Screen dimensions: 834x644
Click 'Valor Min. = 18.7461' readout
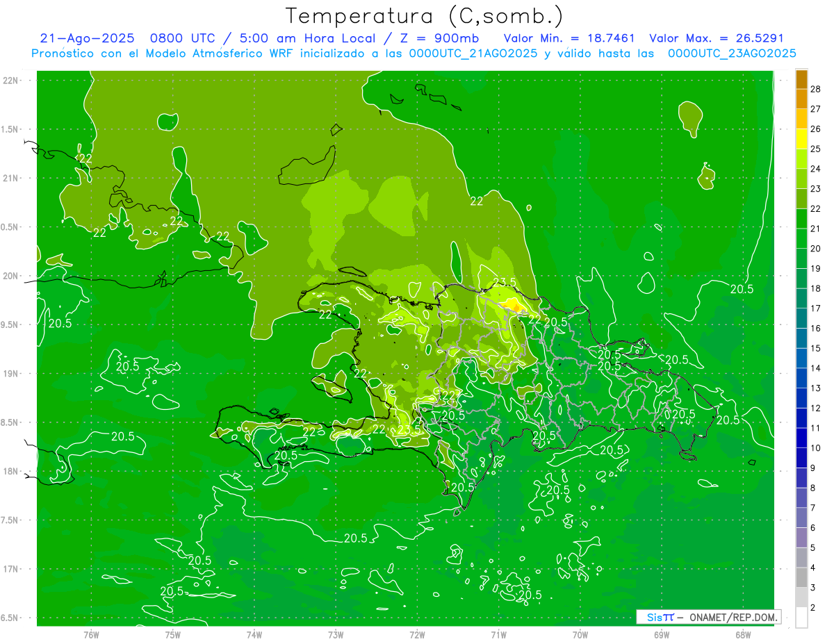(569, 38)
